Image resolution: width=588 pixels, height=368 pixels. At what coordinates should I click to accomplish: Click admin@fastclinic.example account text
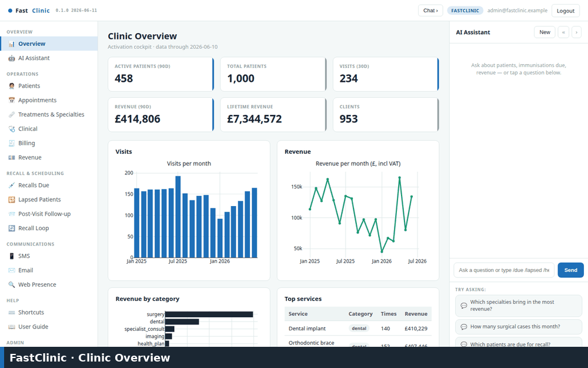[517, 11]
